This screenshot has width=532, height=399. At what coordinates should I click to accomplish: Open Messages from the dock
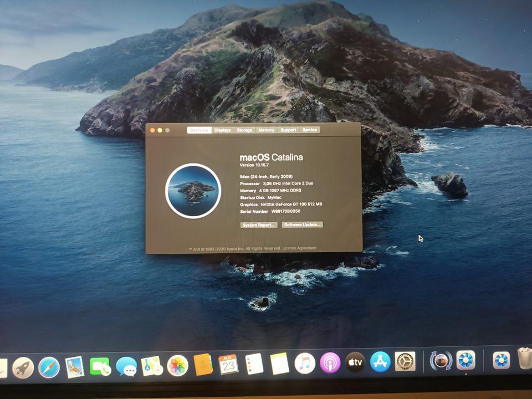126,366
